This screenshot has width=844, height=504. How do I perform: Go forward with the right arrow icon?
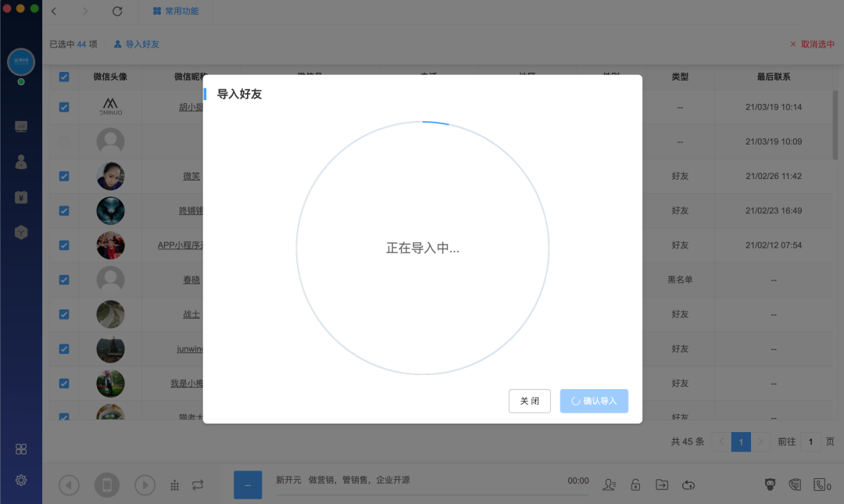coord(84,11)
